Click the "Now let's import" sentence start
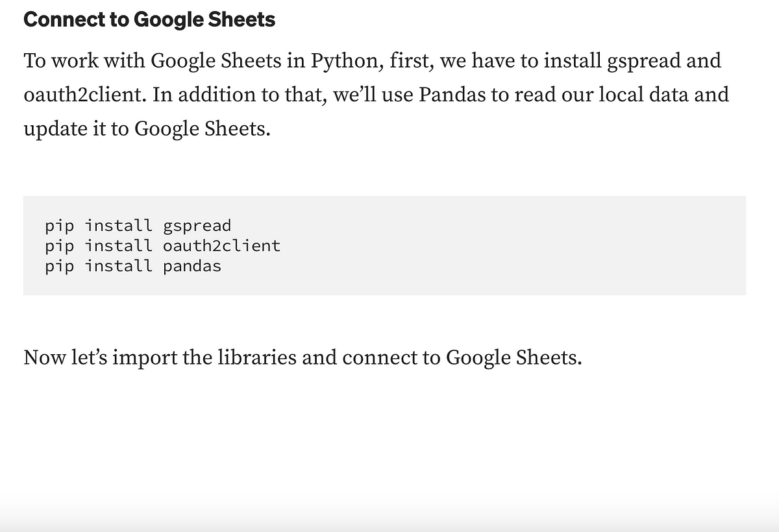 tap(100, 357)
